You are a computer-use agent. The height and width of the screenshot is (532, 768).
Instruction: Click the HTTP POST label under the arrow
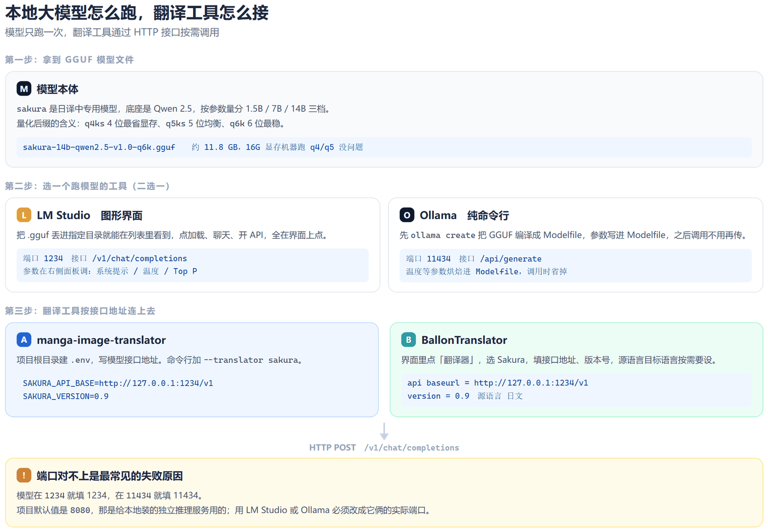click(x=332, y=448)
